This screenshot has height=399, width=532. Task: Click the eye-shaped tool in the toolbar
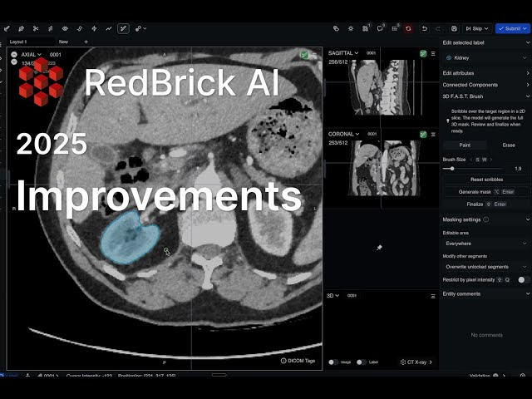click(65, 29)
